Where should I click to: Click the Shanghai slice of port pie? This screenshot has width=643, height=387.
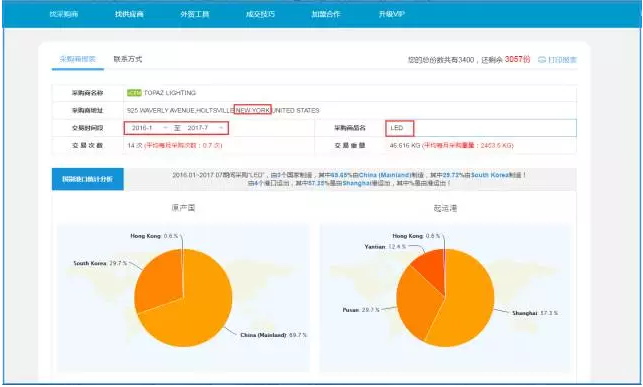pyautogui.click(x=467, y=299)
